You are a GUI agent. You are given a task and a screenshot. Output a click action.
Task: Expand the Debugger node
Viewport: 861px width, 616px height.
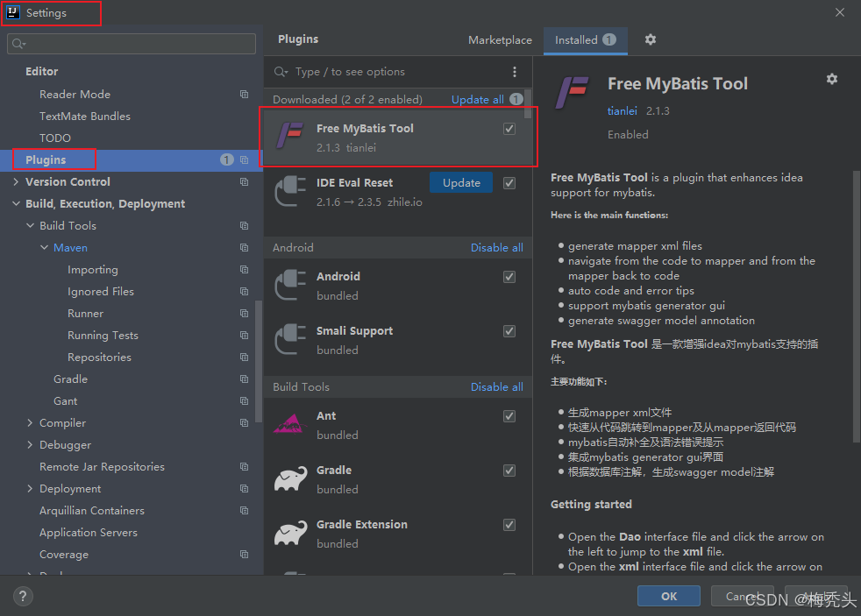point(30,444)
